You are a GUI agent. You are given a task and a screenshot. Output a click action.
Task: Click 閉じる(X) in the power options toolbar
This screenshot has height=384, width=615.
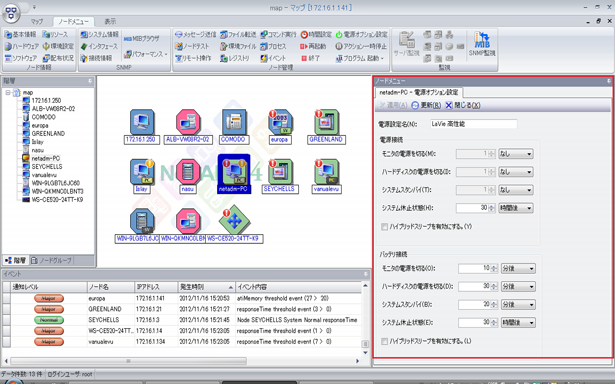point(463,105)
